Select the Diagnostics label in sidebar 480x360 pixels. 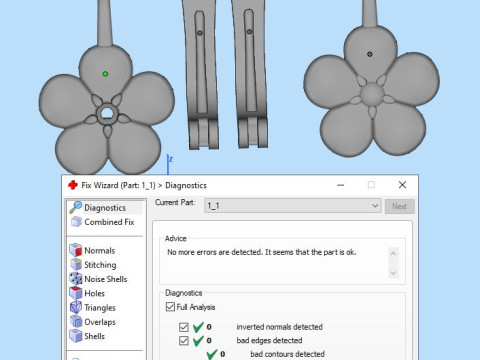click(105, 208)
